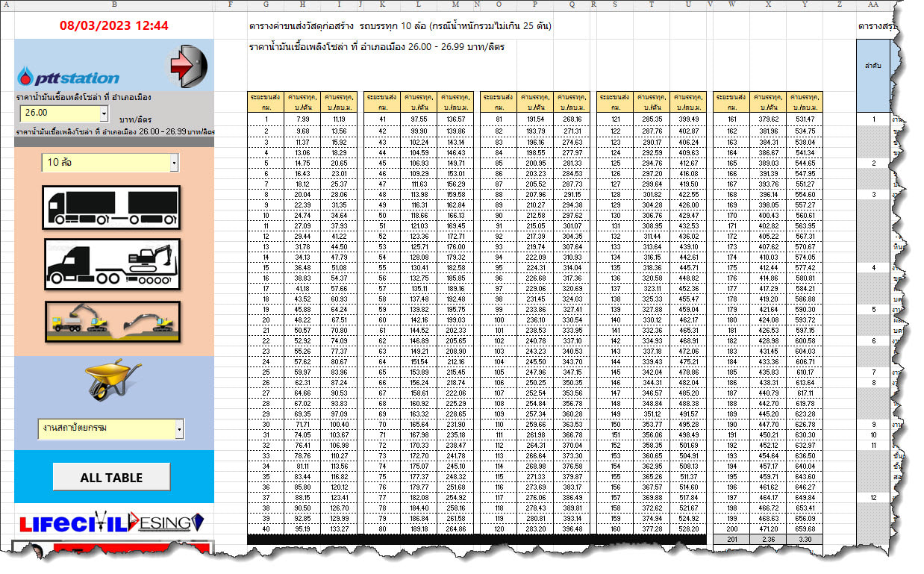The image size is (924, 574).
Task: Select the cell with value 133.27
Action: (339, 529)
